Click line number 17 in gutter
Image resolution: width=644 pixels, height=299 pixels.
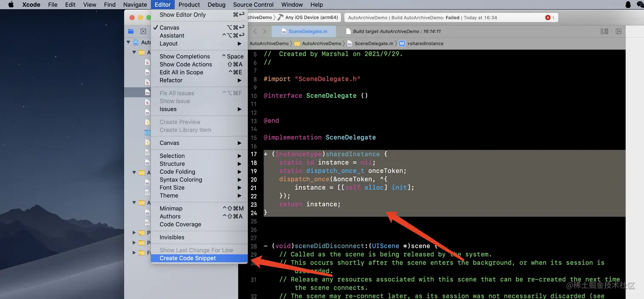pyautogui.click(x=254, y=154)
